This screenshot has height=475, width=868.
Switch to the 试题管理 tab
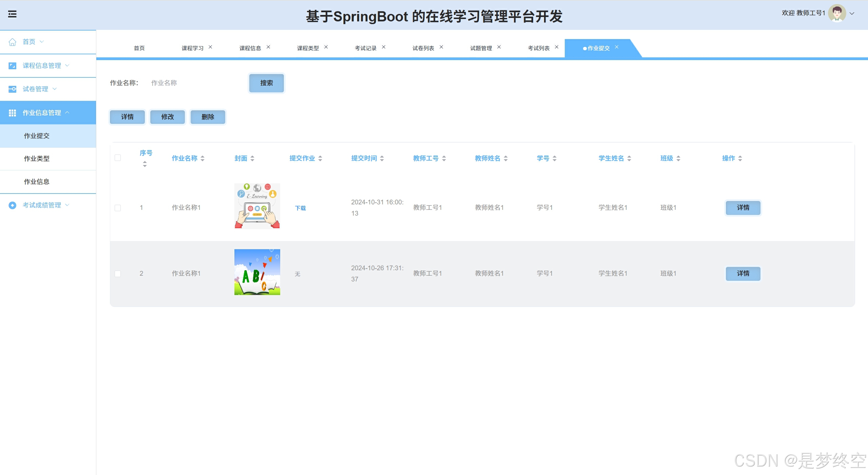pos(481,48)
